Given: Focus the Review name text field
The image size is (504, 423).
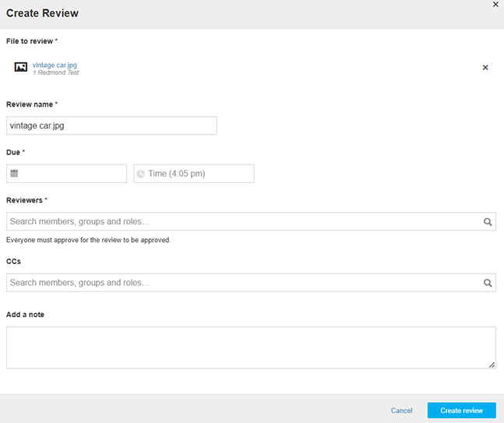Looking at the screenshot, I should click(x=111, y=125).
